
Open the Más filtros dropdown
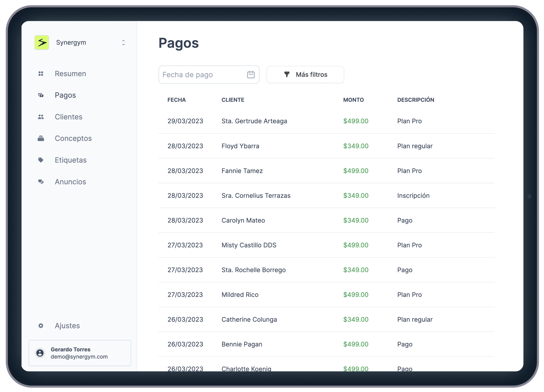click(x=305, y=75)
